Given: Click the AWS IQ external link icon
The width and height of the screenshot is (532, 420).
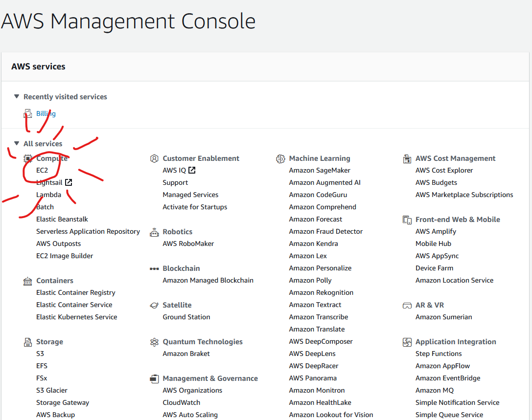Looking at the screenshot, I should (192, 170).
